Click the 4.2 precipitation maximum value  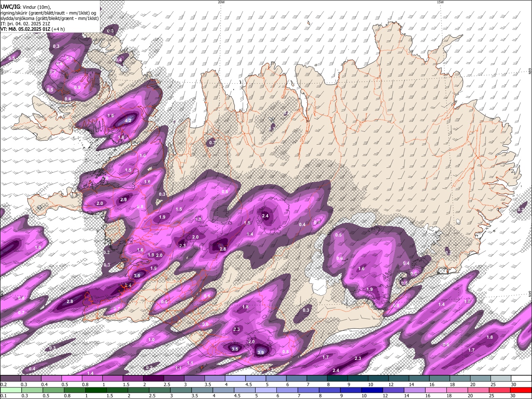tap(128, 121)
